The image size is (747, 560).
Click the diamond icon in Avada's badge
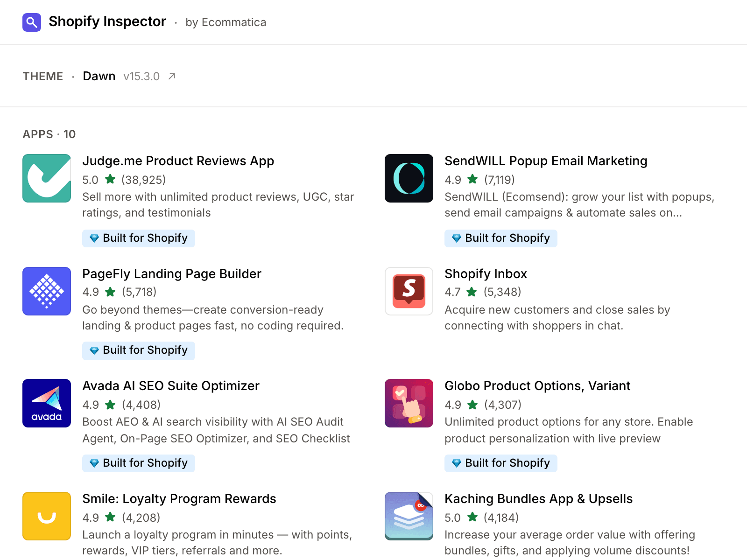(x=94, y=463)
